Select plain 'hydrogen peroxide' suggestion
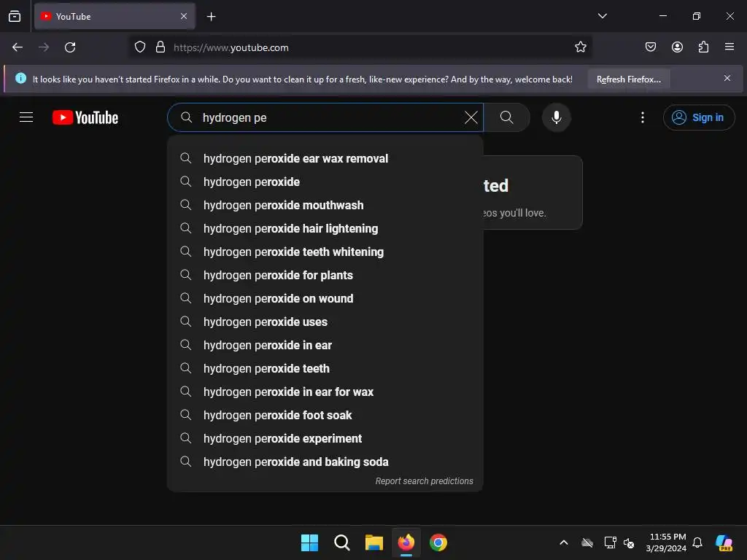The image size is (747, 560). 325,182
